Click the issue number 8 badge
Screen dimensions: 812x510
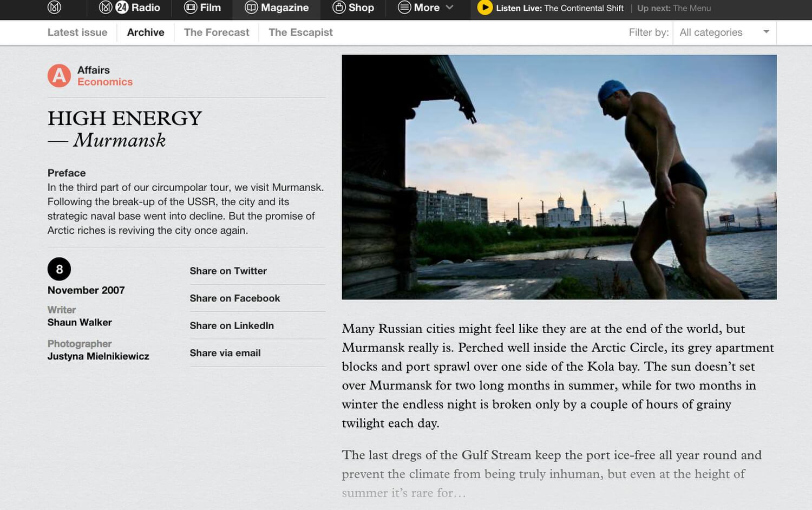tap(60, 269)
